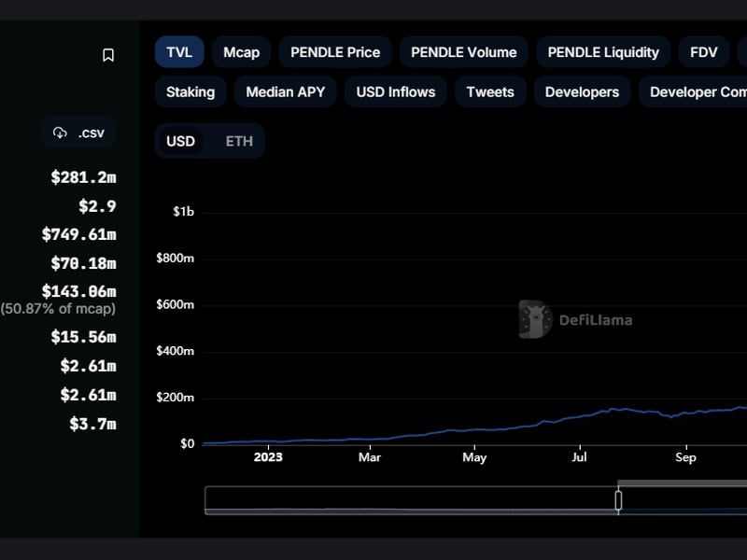
Task: Enable the Staking chart overlay
Action: pos(190,91)
